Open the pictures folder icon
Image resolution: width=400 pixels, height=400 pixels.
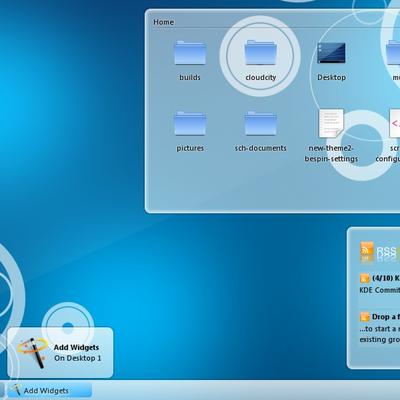click(190, 124)
